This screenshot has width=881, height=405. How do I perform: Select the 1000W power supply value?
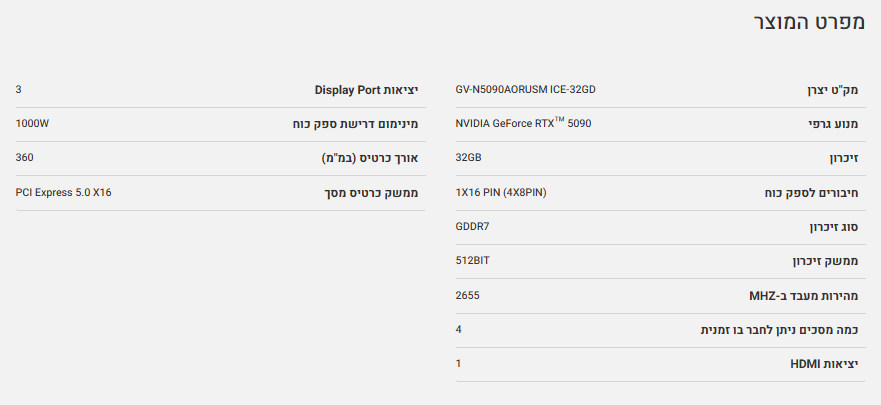point(33,124)
